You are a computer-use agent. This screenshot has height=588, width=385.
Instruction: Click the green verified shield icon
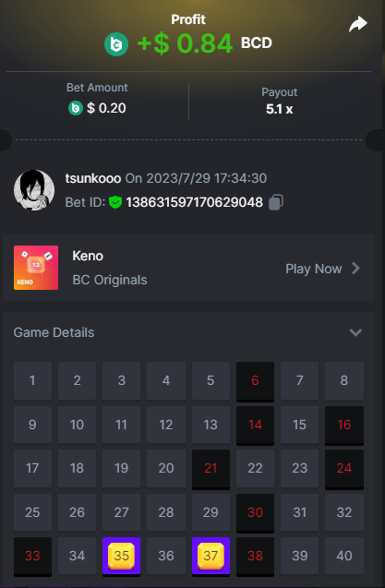(115, 202)
